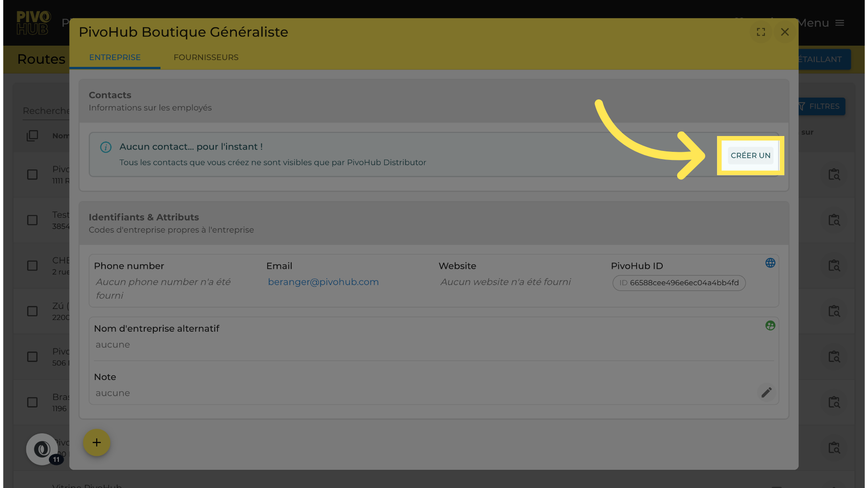Close the PivoHub Boutique Généraliste dialog
The height and width of the screenshot is (488, 868).
pyautogui.click(x=785, y=32)
